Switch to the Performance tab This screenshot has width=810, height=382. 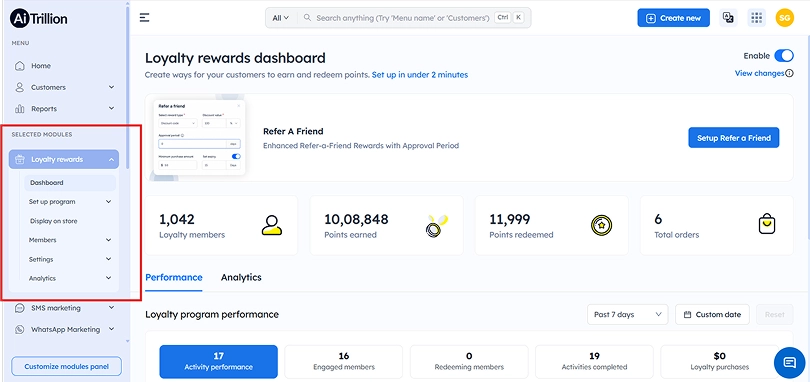(x=174, y=278)
